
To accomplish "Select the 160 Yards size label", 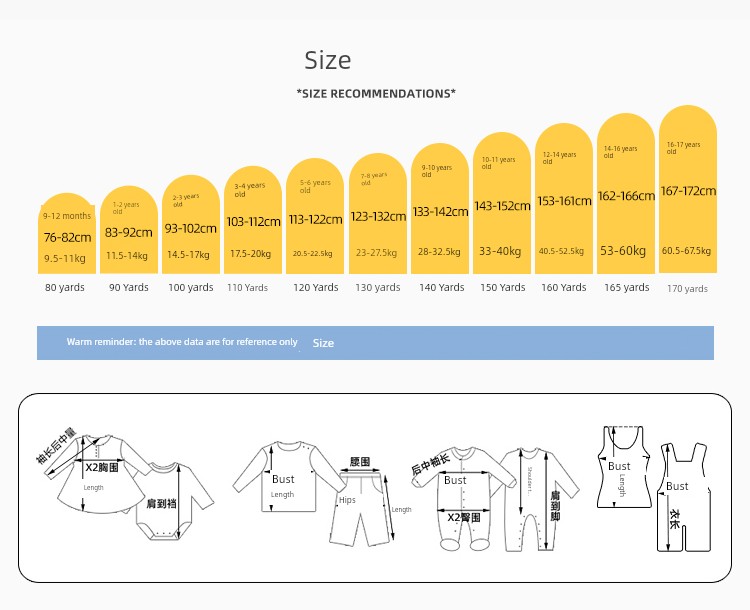I will [x=564, y=288].
